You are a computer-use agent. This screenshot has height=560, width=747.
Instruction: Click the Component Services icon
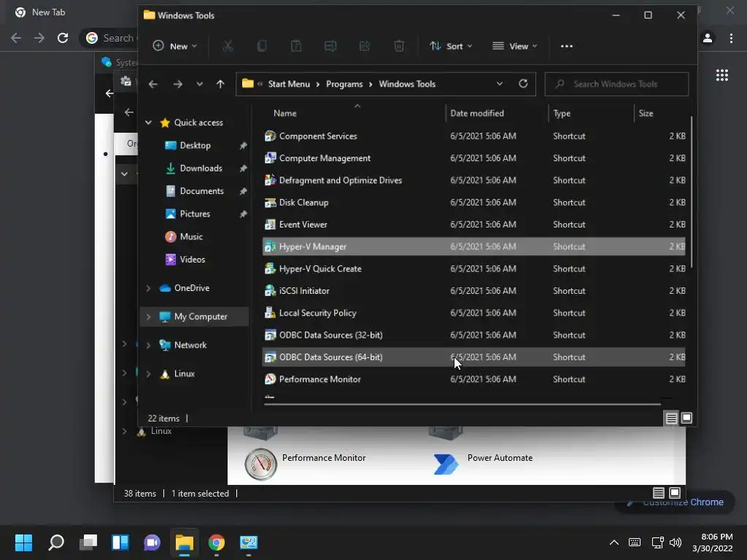[x=270, y=136]
